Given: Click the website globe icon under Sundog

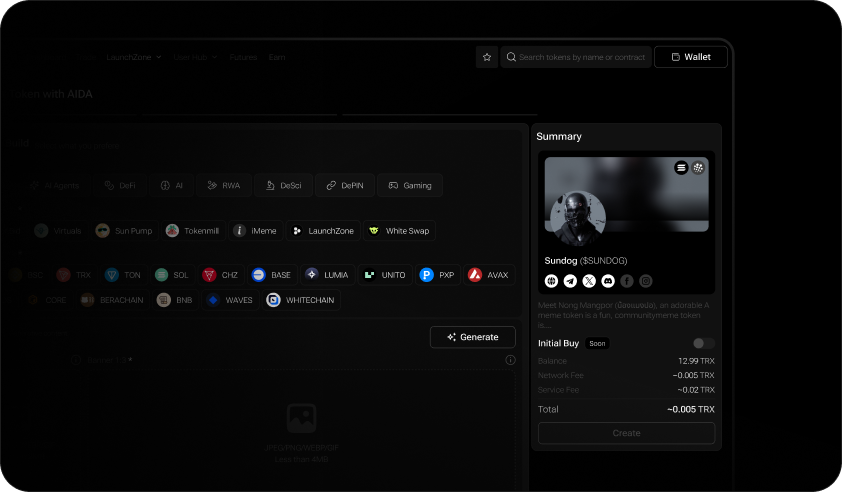Looking at the screenshot, I should click(x=551, y=281).
